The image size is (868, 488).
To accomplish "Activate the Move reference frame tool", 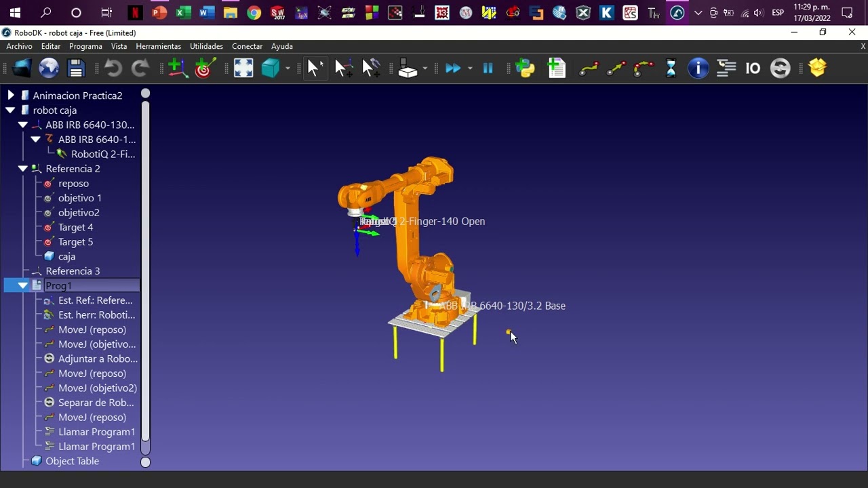I will pyautogui.click(x=343, y=68).
